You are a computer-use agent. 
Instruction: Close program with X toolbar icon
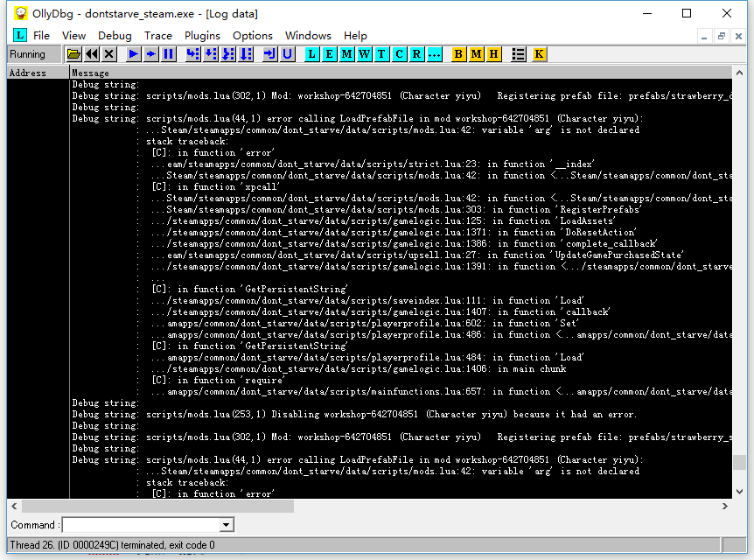pyautogui.click(x=109, y=54)
